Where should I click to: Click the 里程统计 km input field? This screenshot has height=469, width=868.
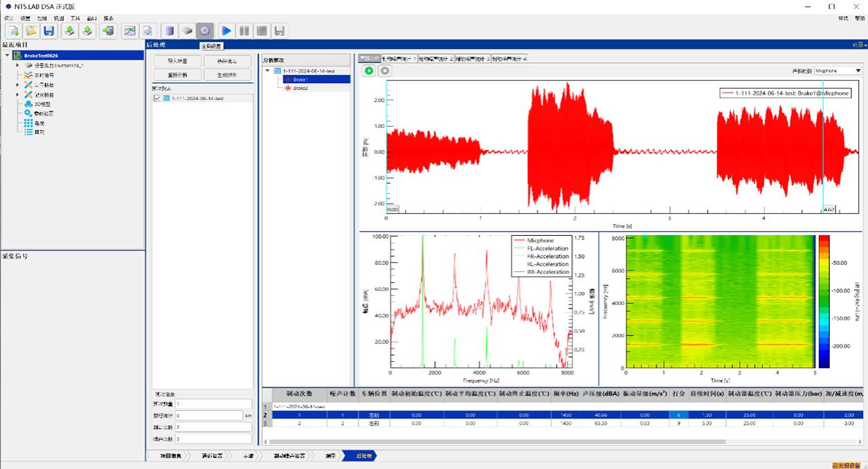click(208, 416)
